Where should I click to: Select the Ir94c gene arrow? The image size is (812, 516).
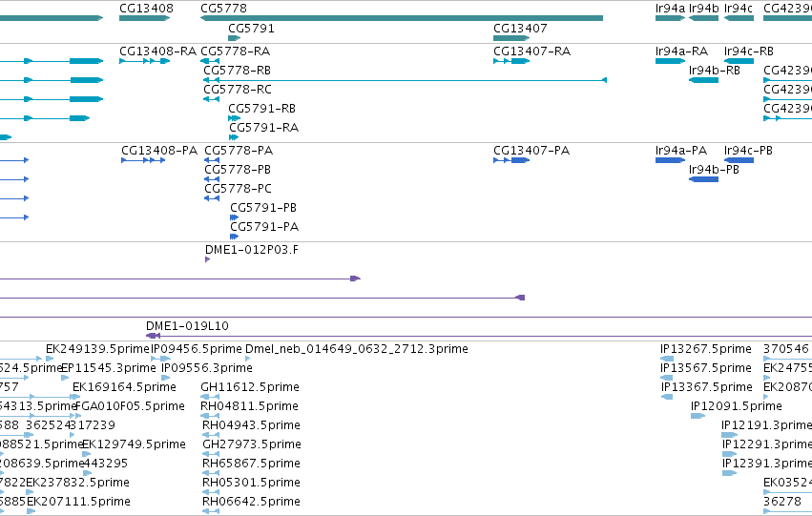point(739,18)
